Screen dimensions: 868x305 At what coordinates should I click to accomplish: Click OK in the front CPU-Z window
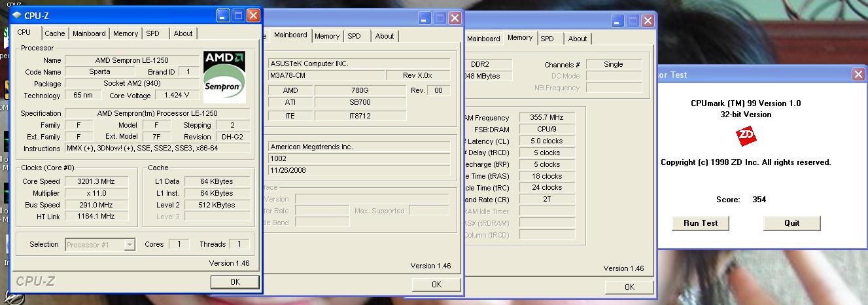(235, 282)
